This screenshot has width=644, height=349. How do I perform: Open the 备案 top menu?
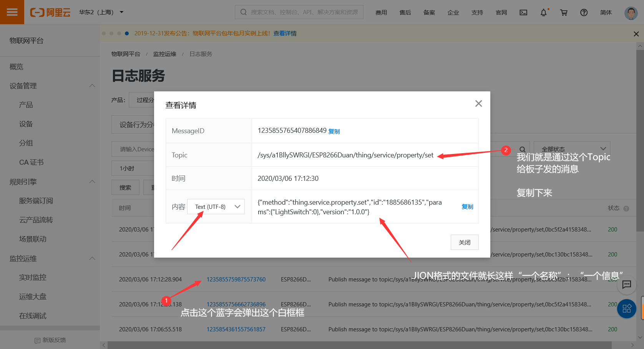(x=429, y=13)
